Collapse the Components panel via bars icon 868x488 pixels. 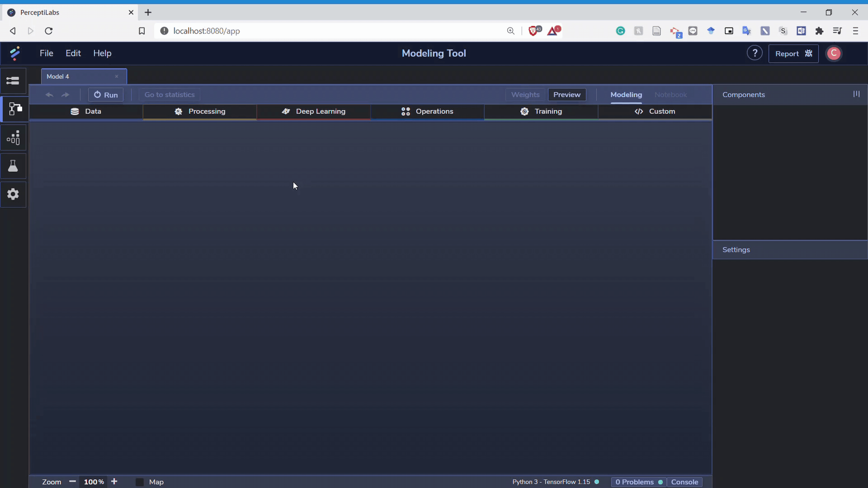click(856, 94)
